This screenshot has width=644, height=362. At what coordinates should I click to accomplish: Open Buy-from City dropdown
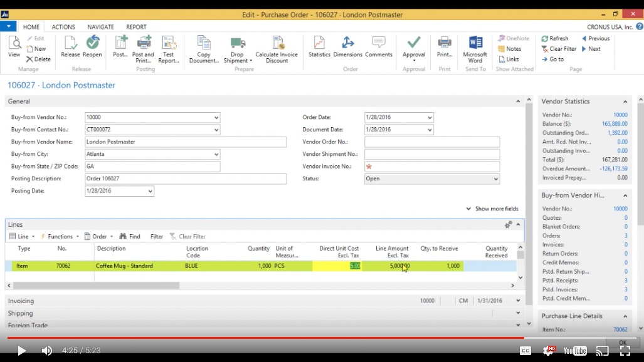tap(216, 154)
